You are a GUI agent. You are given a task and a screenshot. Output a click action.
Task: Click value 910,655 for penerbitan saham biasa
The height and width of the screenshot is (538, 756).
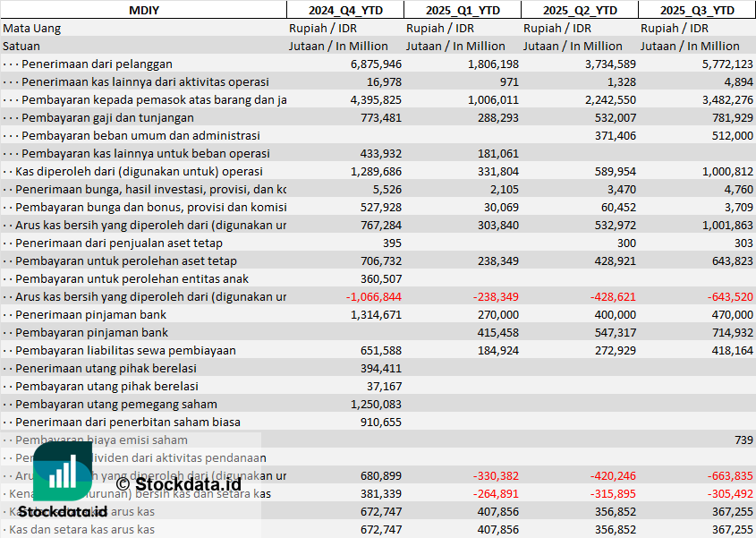tap(381, 422)
